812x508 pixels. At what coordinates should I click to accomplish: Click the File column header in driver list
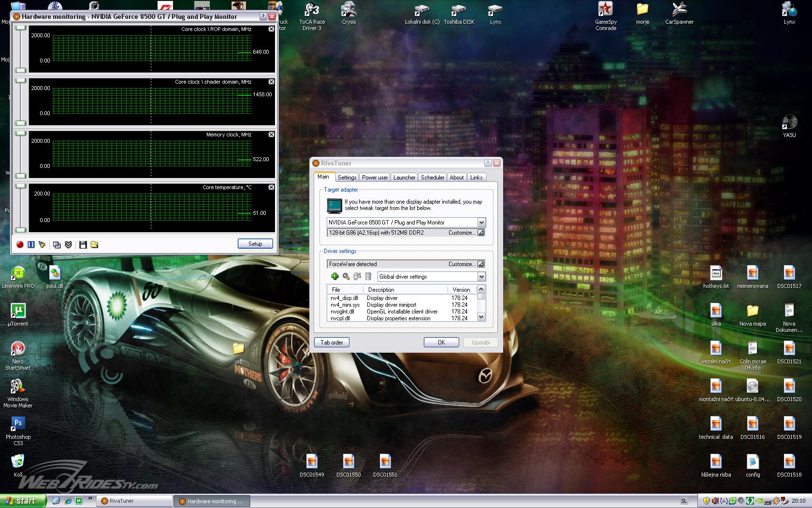tap(346, 289)
